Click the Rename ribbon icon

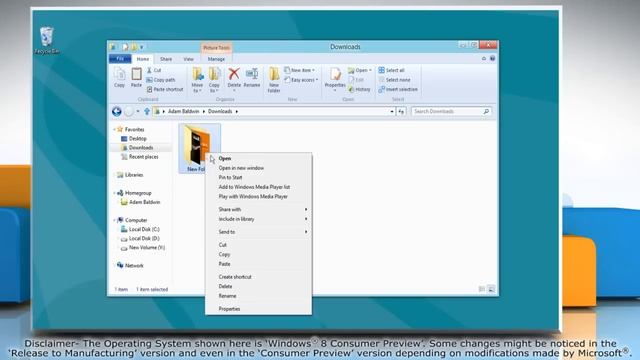tap(252, 78)
